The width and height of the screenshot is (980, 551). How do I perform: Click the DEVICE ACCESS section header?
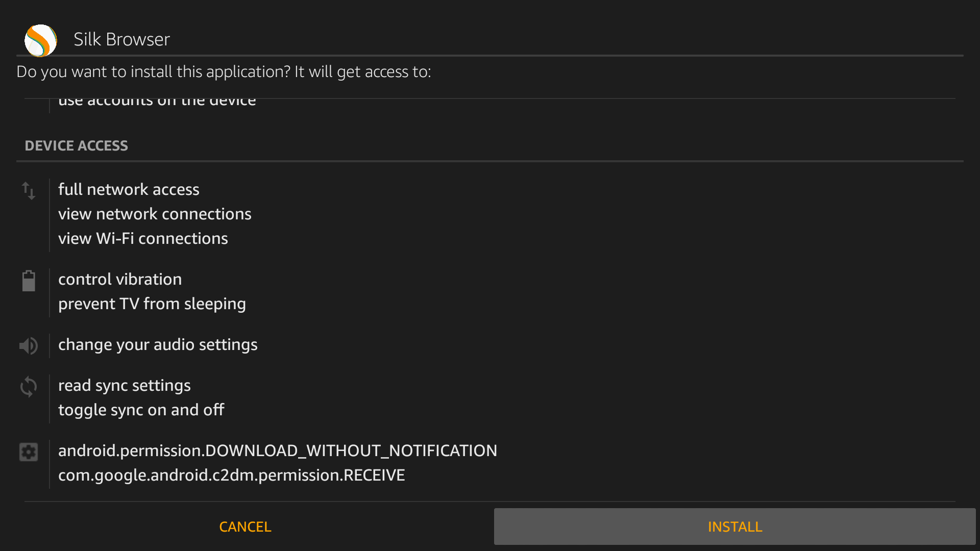click(x=77, y=146)
